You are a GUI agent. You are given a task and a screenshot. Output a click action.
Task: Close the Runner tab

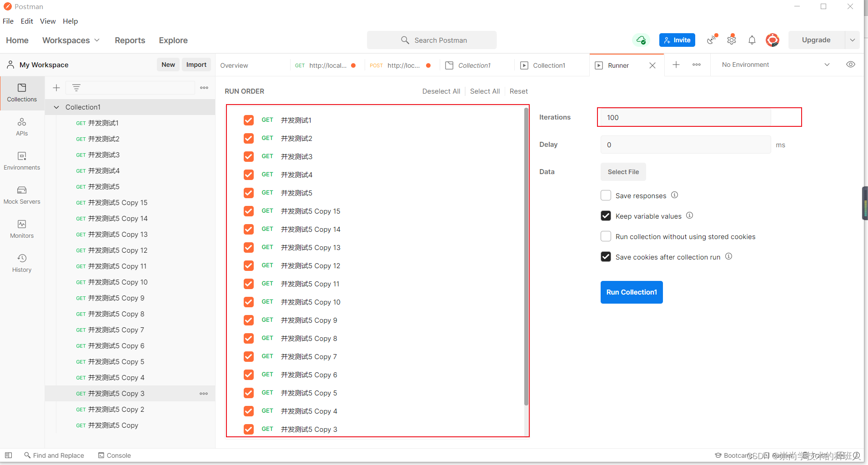[x=652, y=65]
